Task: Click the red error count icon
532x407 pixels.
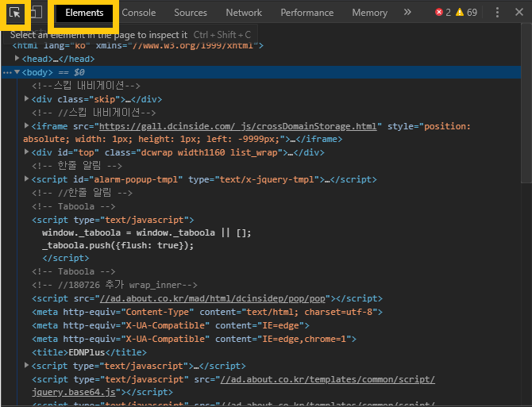Action: pyautogui.click(x=438, y=13)
